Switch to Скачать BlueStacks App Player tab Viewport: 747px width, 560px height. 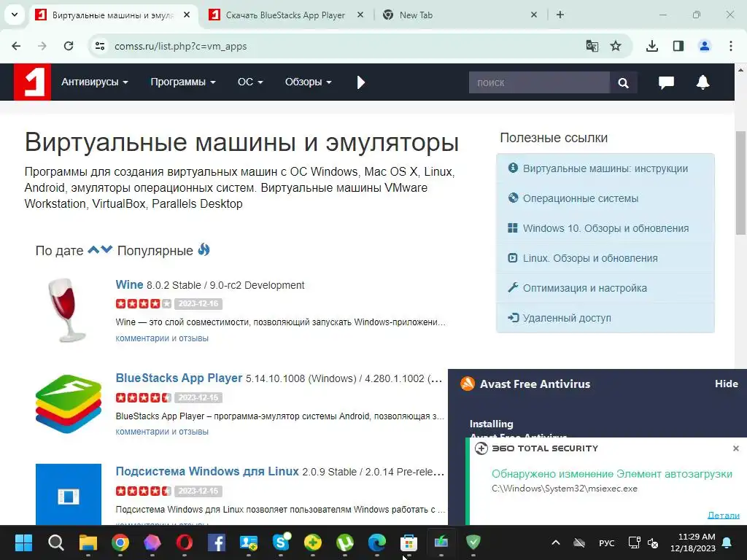pyautogui.click(x=285, y=15)
